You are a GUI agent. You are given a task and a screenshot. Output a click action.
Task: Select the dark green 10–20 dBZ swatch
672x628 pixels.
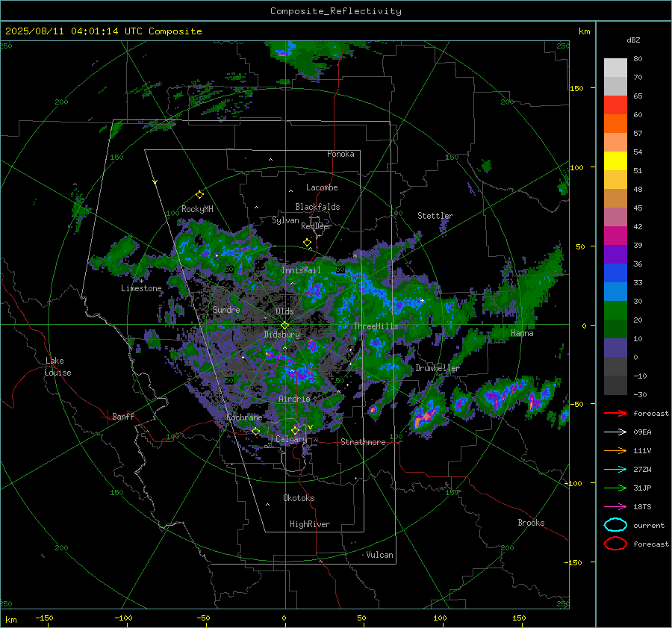pyautogui.click(x=615, y=329)
